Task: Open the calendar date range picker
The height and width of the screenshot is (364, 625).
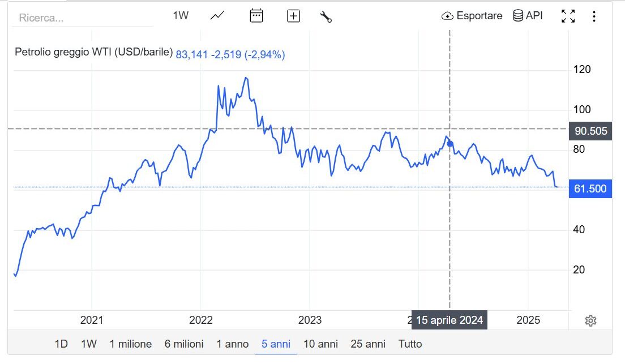Action: (256, 16)
